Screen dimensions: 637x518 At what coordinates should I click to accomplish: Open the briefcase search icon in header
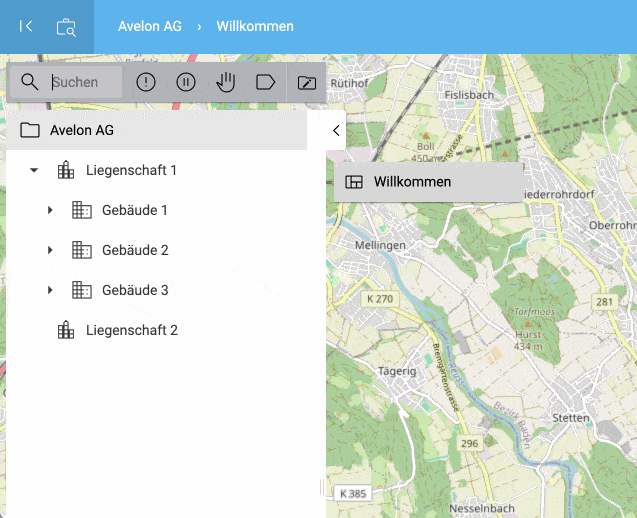pyautogui.click(x=66, y=27)
